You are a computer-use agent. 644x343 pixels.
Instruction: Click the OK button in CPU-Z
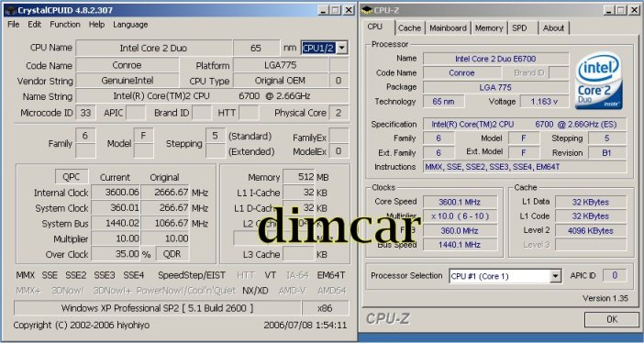coord(612,319)
